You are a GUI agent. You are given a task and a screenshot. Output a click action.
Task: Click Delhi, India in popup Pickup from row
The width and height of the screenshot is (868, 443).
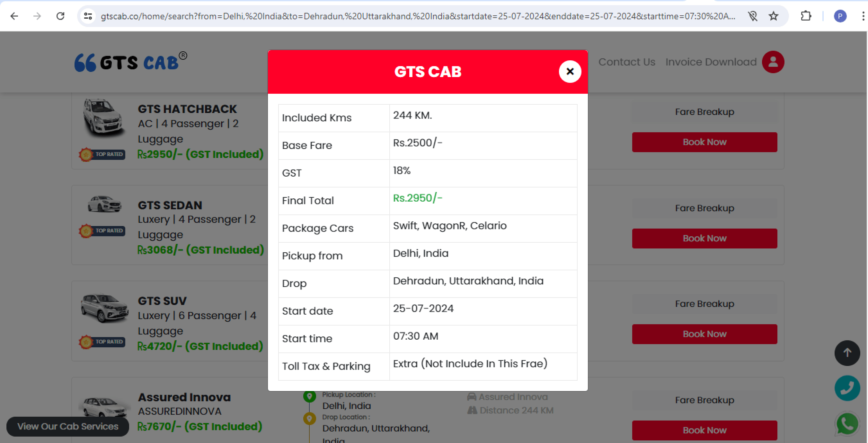421,253
